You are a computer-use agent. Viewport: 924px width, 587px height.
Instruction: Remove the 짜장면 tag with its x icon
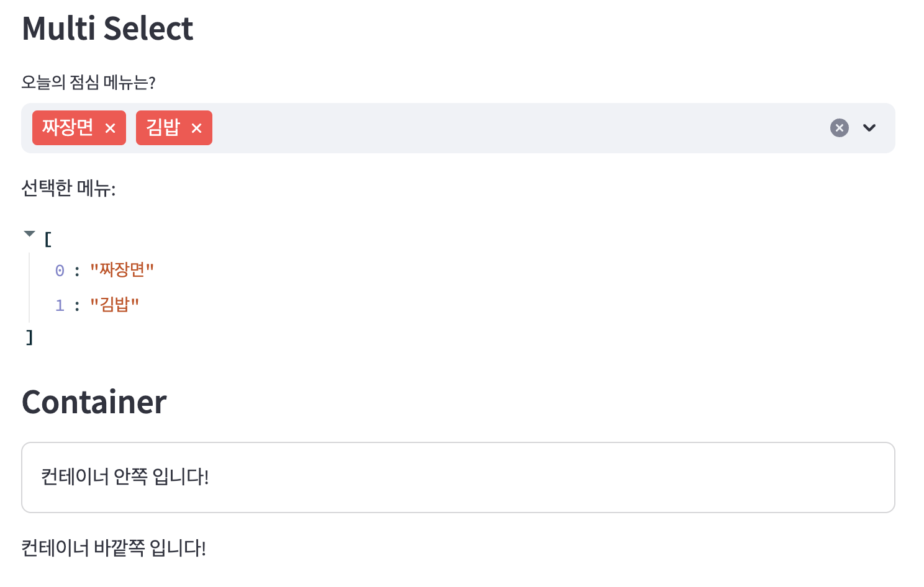tap(111, 128)
